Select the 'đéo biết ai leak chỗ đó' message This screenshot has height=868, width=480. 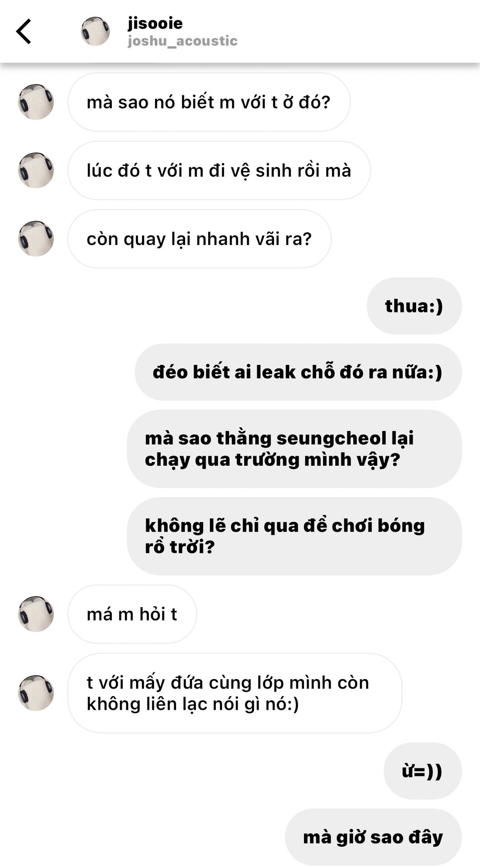point(298,372)
